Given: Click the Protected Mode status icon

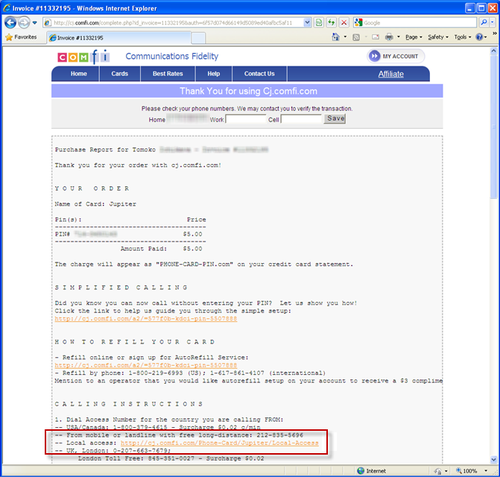Looking at the screenshot, I should pos(438,471).
